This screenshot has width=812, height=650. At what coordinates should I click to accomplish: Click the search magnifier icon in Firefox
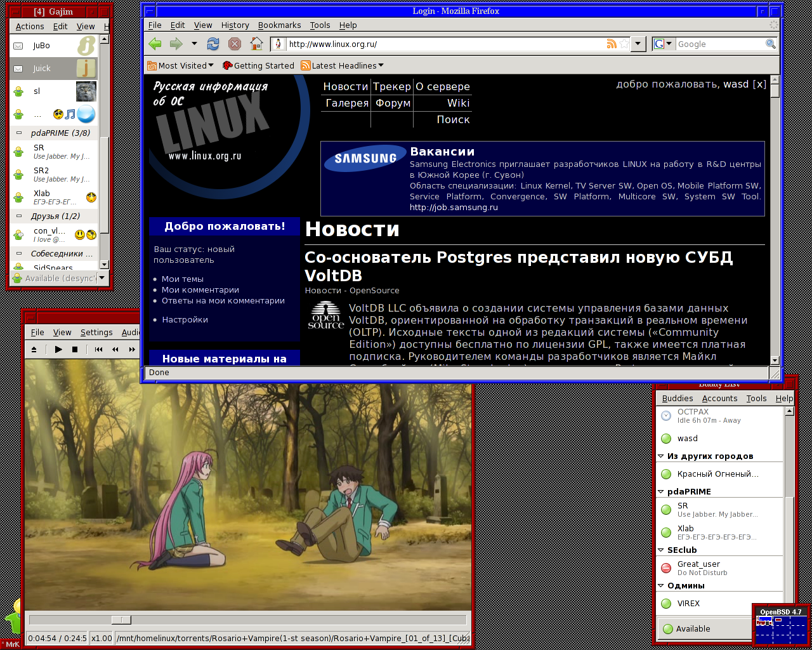(x=770, y=44)
